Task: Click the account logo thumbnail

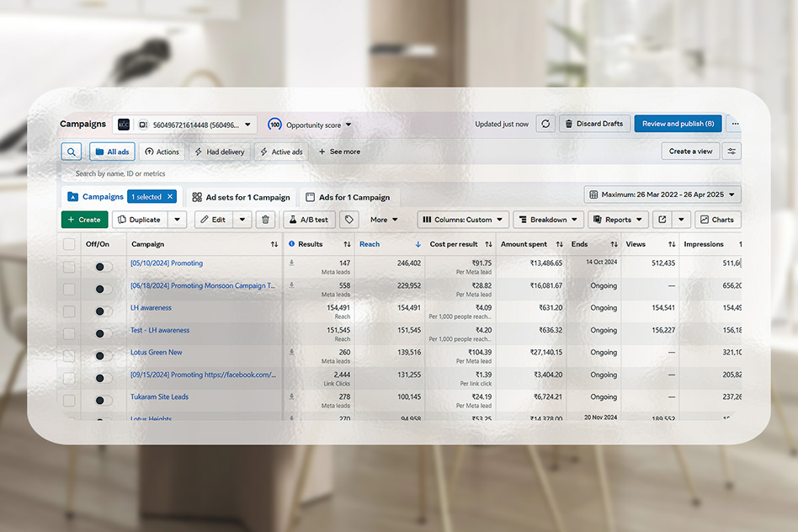Action: [124, 125]
